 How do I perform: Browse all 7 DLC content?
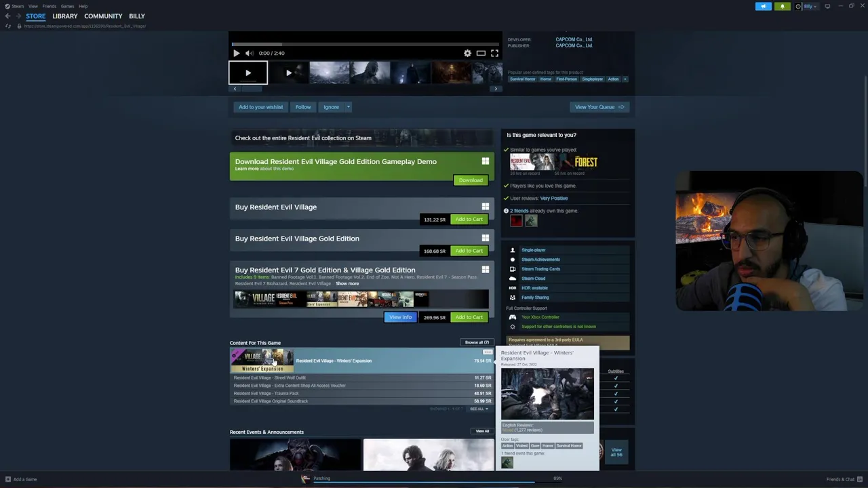click(x=477, y=342)
